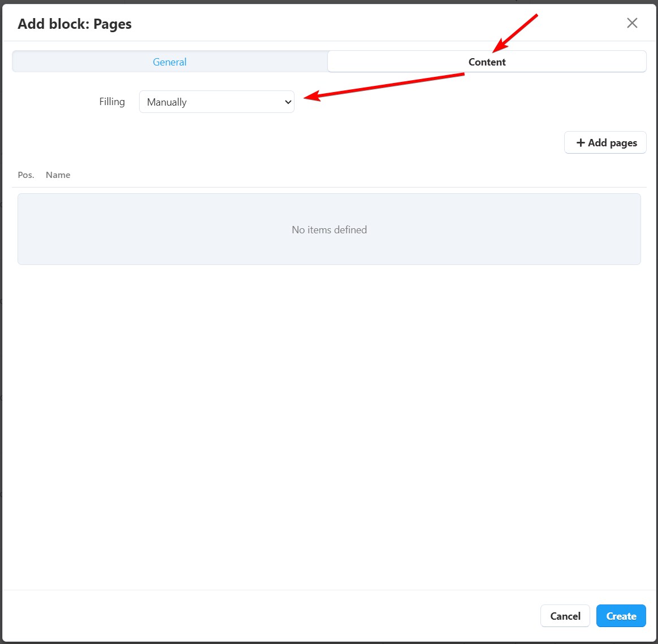Viewport: 658px width, 644px height.
Task: Click the header bar right of the title
Action: (367, 24)
